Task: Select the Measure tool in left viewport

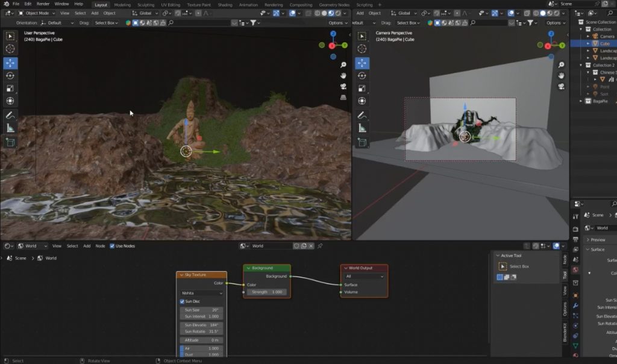Action: coord(10,128)
